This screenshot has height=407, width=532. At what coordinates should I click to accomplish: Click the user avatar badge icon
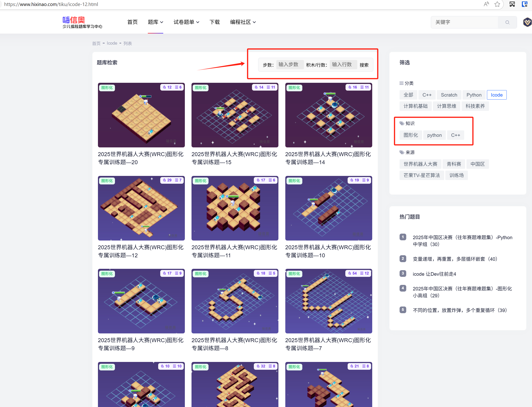click(x=527, y=22)
